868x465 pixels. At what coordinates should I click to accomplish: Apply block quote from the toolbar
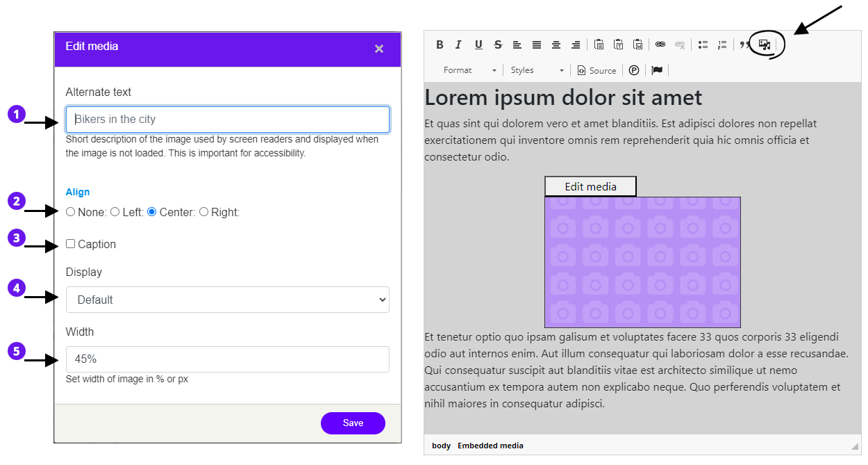744,44
